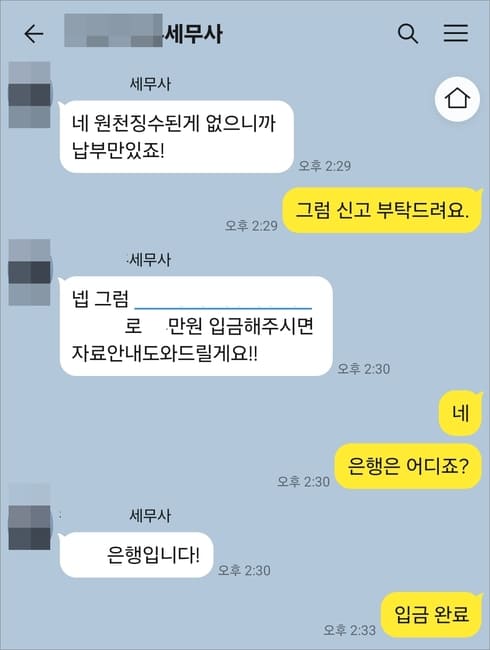
Task: Tap the floating home button
Action: tap(457, 99)
